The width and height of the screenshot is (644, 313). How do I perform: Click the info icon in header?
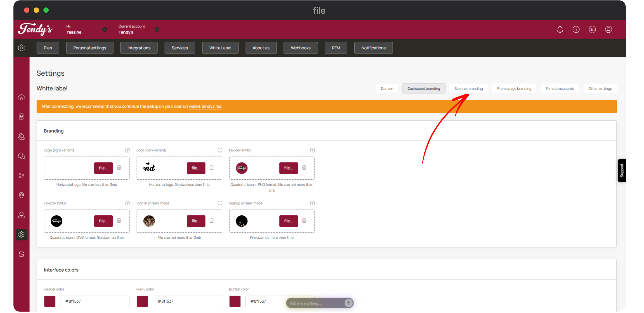[x=576, y=30]
